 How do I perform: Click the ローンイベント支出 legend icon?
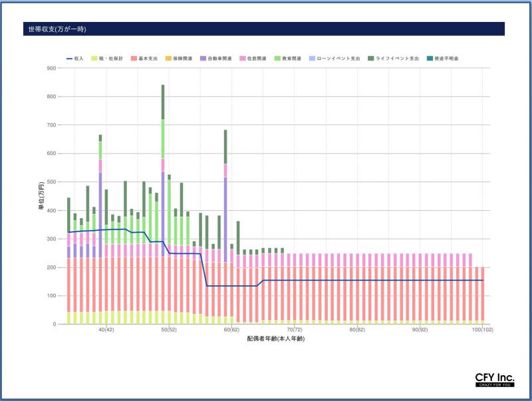coord(313,59)
